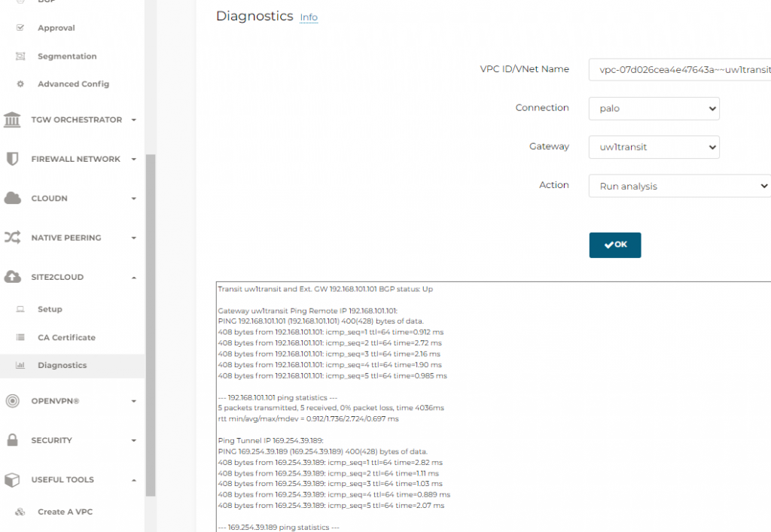Expand the Security menu arrow
The width and height of the screenshot is (771, 532).
pyautogui.click(x=134, y=441)
